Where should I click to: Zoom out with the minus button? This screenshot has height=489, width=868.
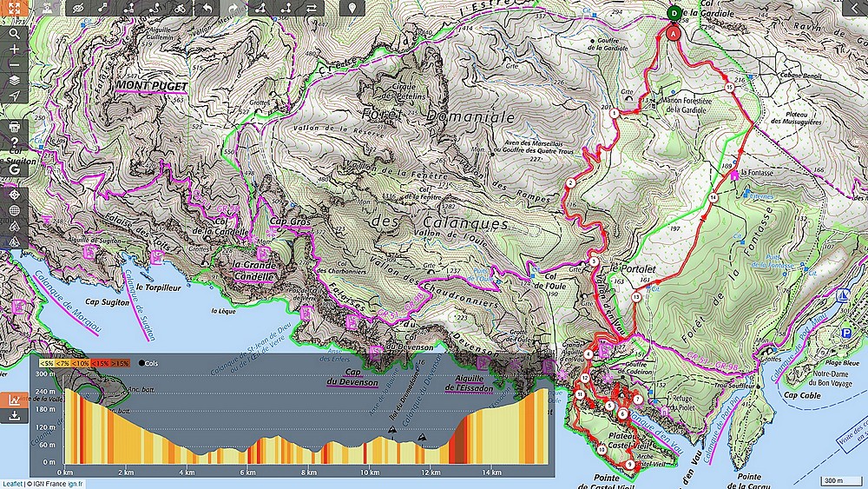(14, 65)
